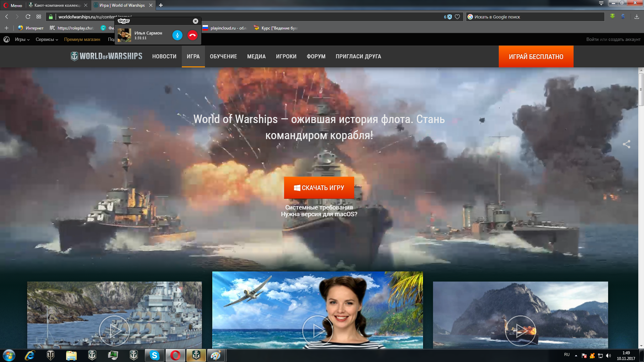Select the ИГРА menu item

point(193,57)
